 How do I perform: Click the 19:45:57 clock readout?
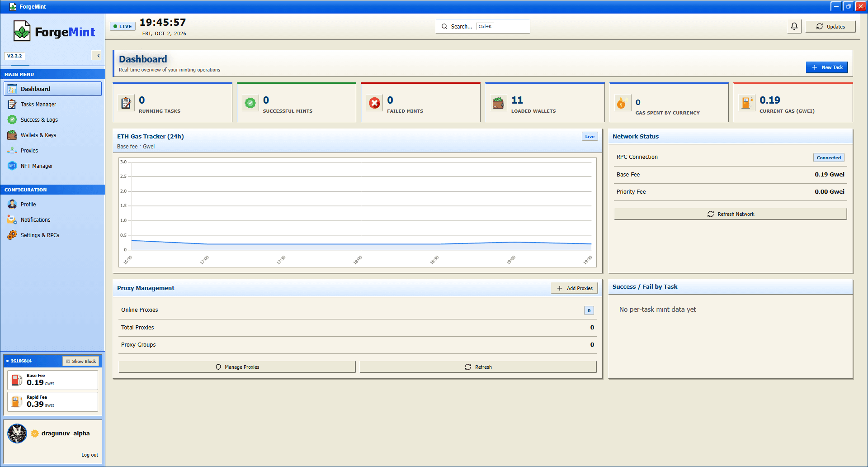pyautogui.click(x=163, y=22)
